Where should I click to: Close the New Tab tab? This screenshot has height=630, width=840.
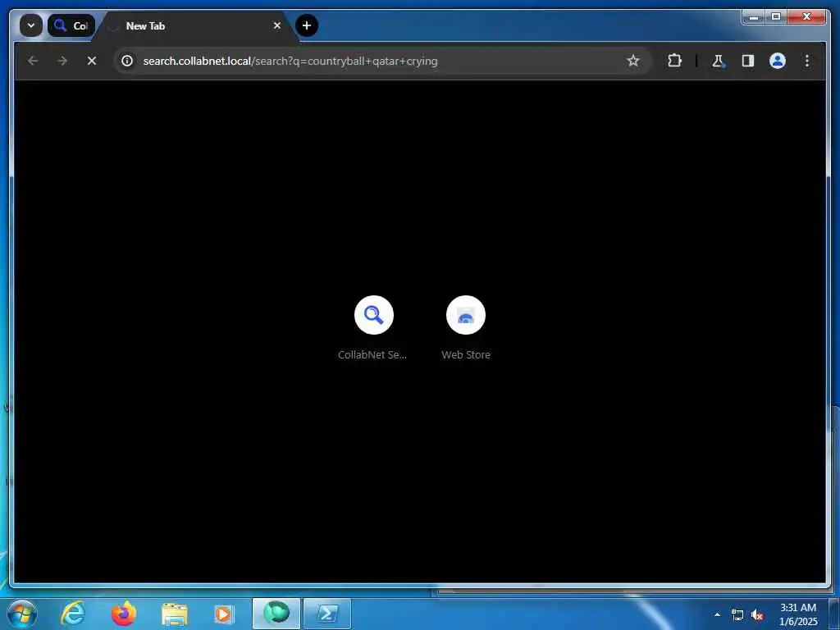pyautogui.click(x=277, y=25)
